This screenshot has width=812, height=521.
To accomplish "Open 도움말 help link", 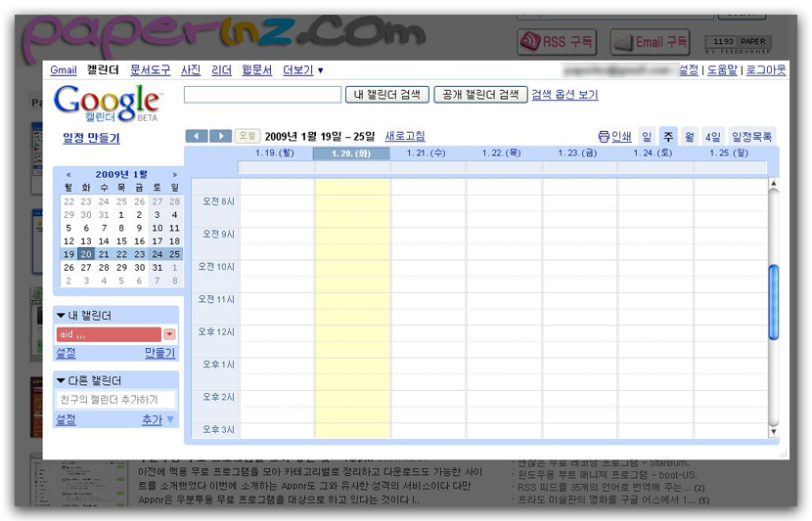I will (x=722, y=69).
